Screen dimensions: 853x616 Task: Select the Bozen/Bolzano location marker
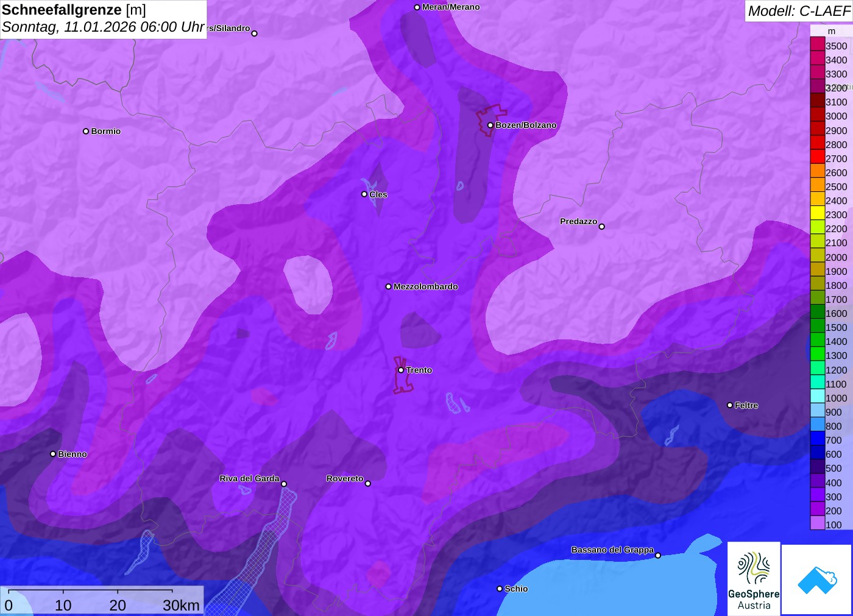(x=490, y=126)
